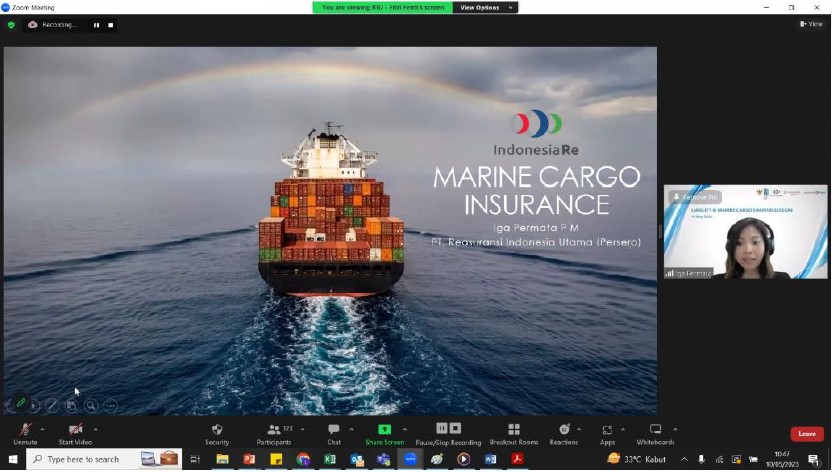Viewport: 832px width, 472px height.
Task: Open PowerPoint from the taskbar
Action: coord(249,459)
